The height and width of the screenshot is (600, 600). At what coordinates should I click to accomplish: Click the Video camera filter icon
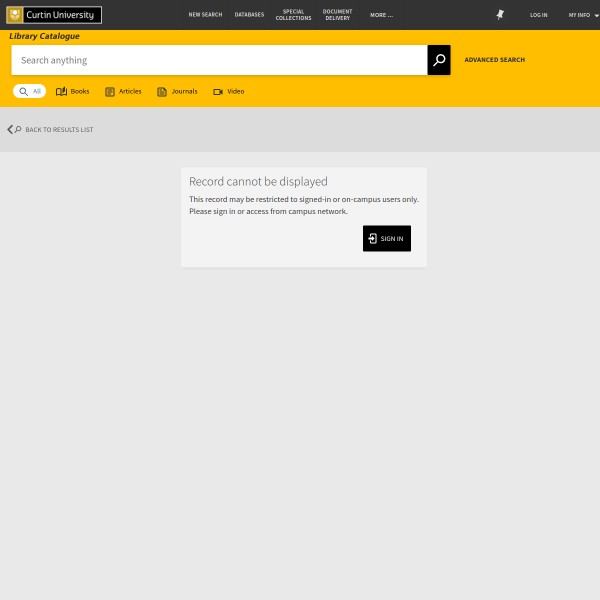(218, 91)
